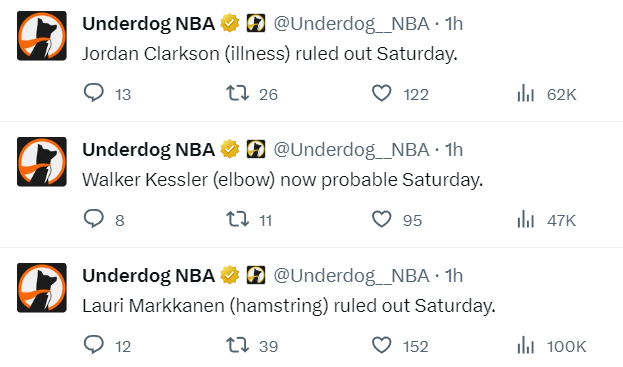This screenshot has height=367, width=623.
Task: Like the Lauri Markkanen tweet
Action: click(381, 345)
